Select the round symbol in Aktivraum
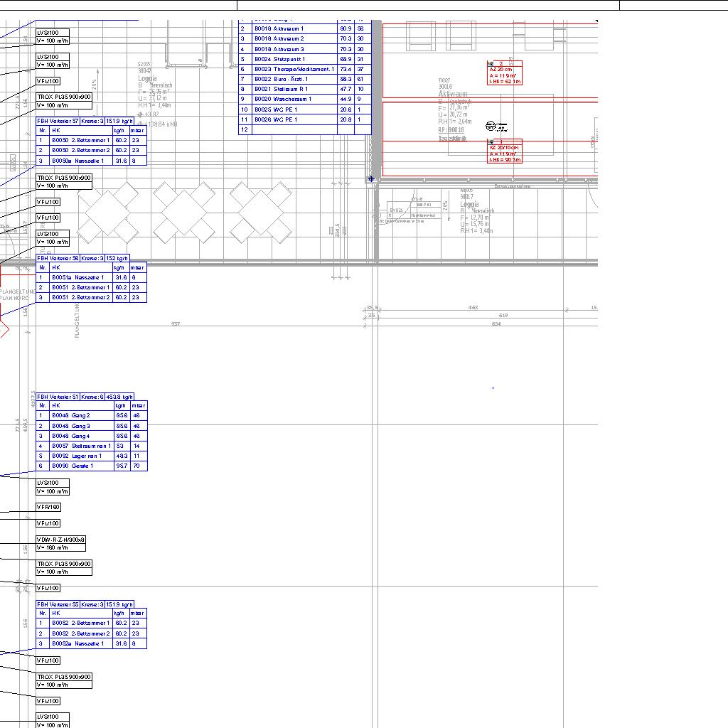This screenshot has width=728, height=728. tap(491, 127)
